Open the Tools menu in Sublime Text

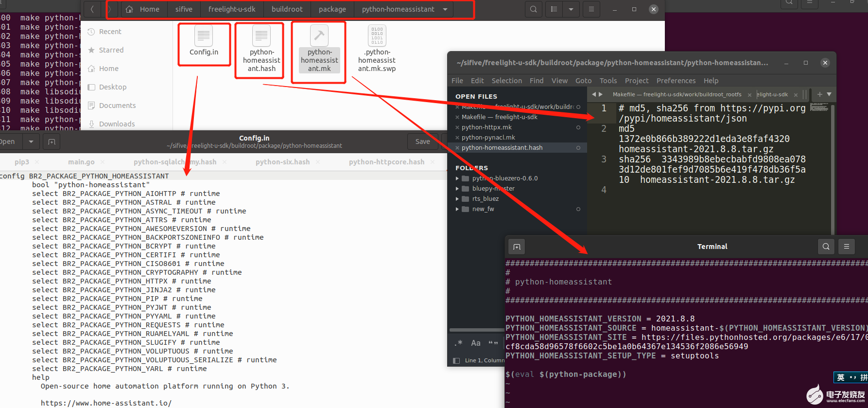[608, 81]
